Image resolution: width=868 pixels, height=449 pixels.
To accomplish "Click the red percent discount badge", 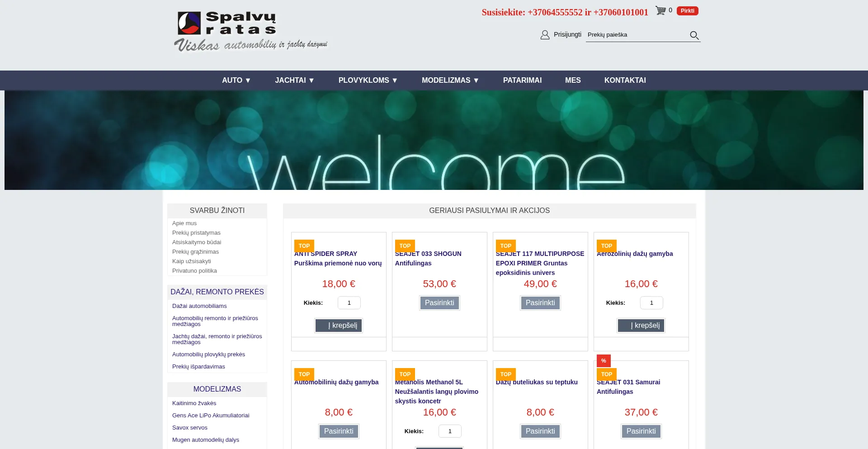I will pyautogui.click(x=604, y=361).
